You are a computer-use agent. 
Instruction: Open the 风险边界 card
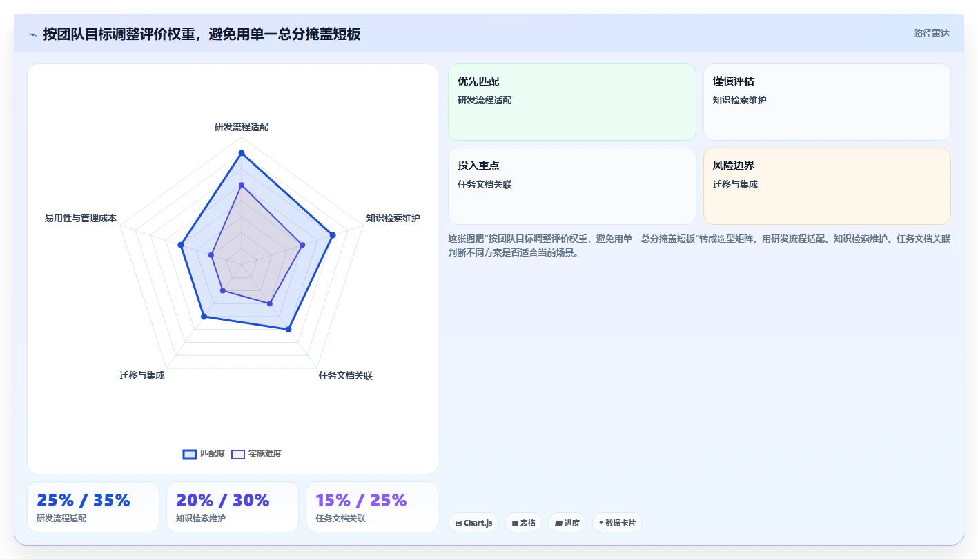[827, 186]
